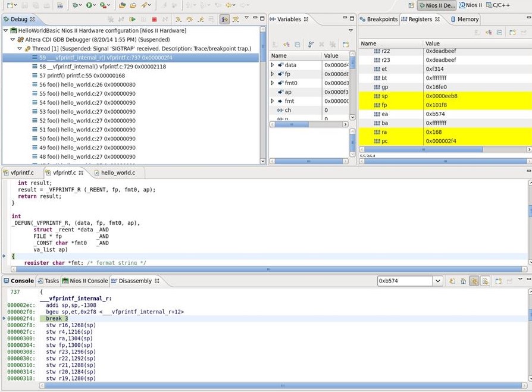The image size is (532, 392).
Task: Switch to the Nios II perspective
Action: click(x=470, y=5)
